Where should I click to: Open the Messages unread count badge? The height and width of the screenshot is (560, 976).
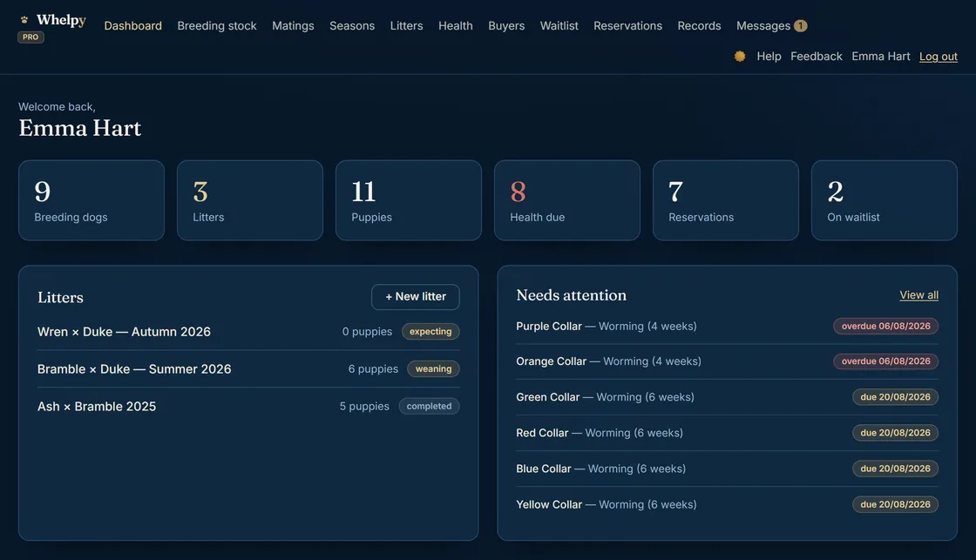click(801, 25)
